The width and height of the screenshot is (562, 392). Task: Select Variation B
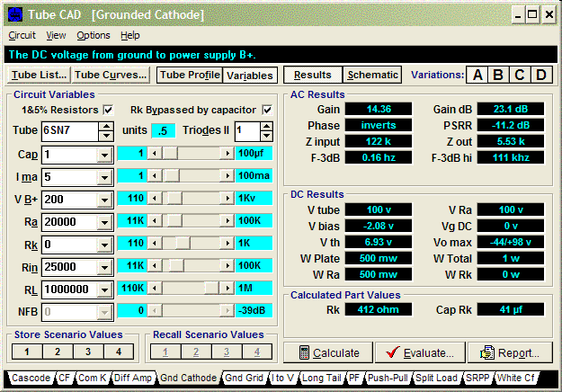498,75
